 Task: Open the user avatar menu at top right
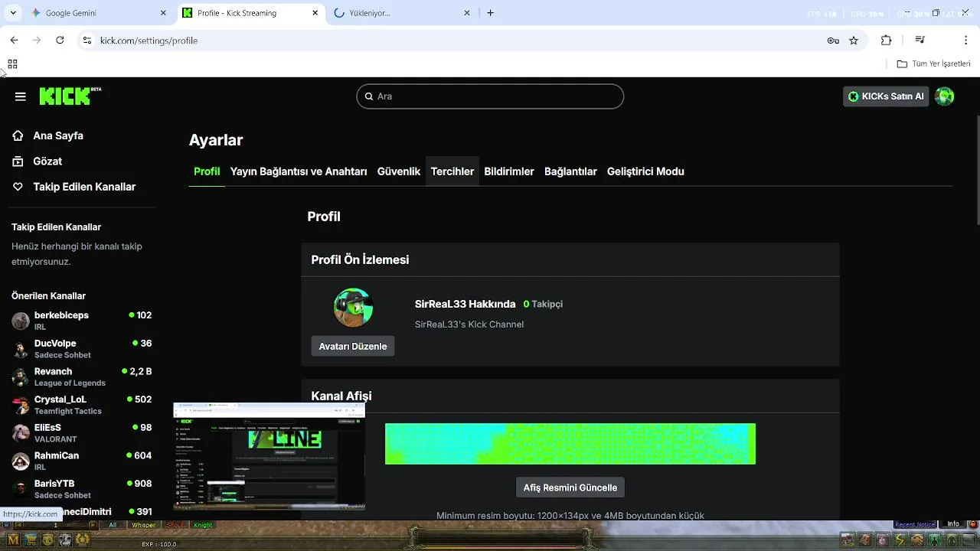click(945, 96)
